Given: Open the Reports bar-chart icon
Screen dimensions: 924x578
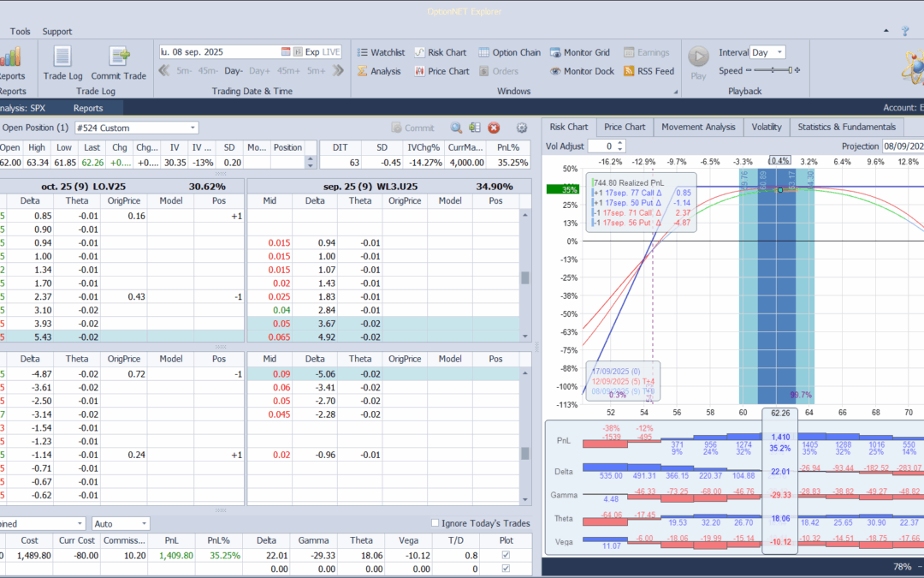Looking at the screenshot, I should (x=10, y=57).
